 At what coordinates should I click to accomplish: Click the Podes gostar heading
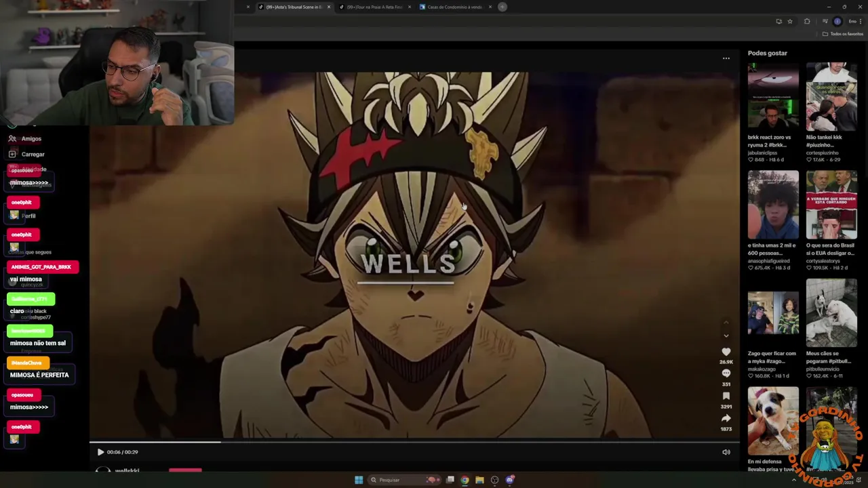[768, 53]
